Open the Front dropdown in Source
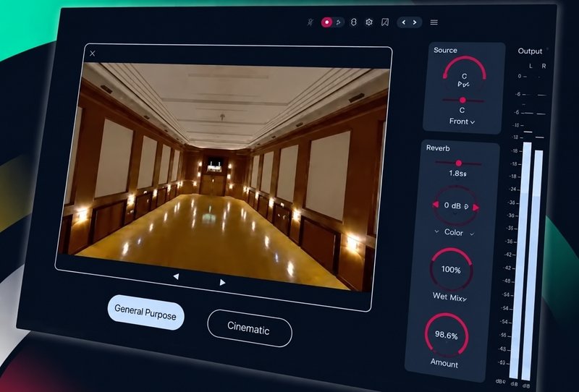 pyautogui.click(x=462, y=122)
